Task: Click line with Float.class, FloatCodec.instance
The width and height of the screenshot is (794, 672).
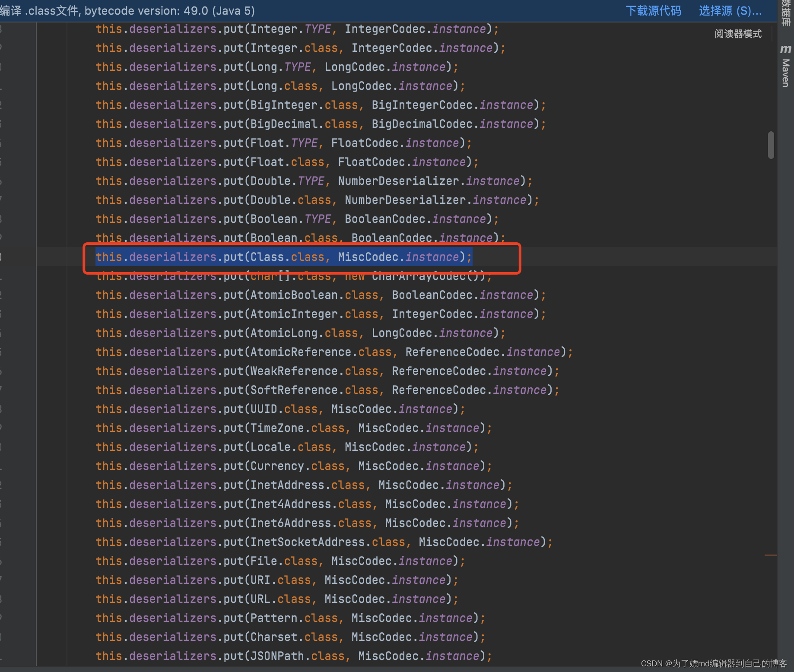Action: coord(287,162)
